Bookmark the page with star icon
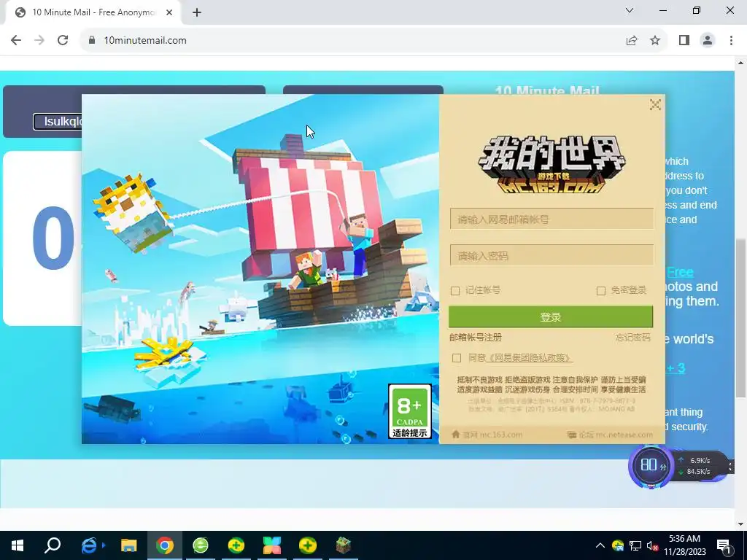The width and height of the screenshot is (747, 560). click(x=655, y=41)
